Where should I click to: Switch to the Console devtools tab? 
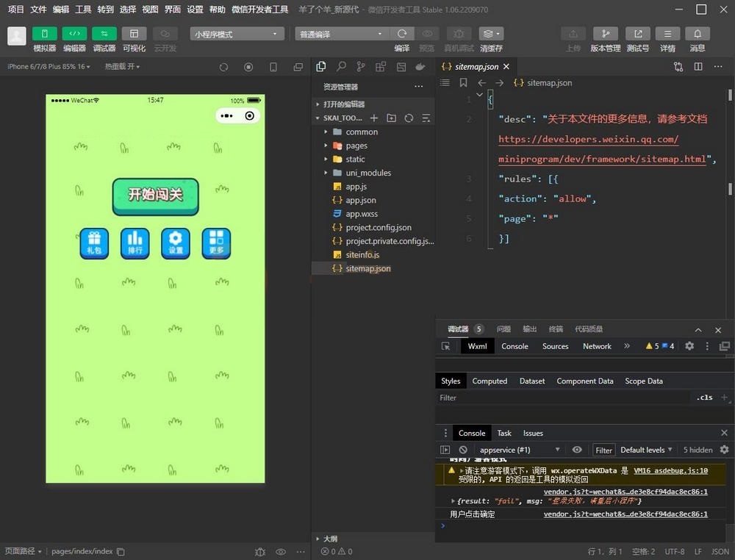tap(514, 346)
